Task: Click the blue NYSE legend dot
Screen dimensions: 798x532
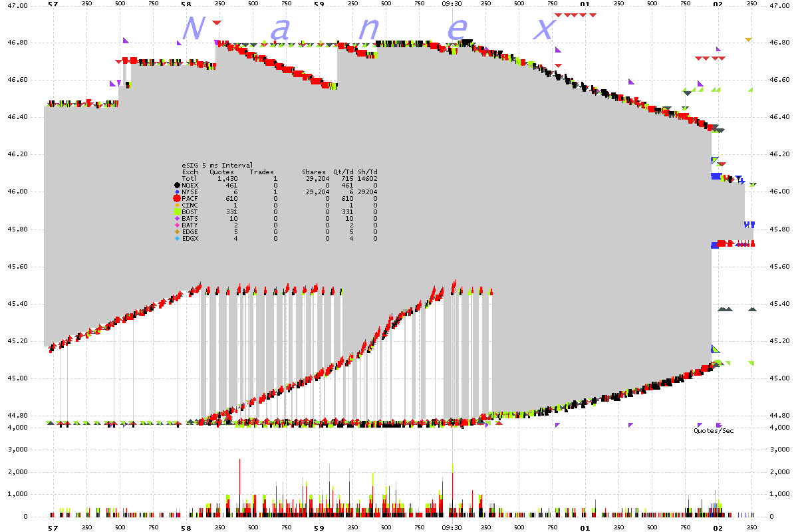Action: pyautogui.click(x=177, y=192)
